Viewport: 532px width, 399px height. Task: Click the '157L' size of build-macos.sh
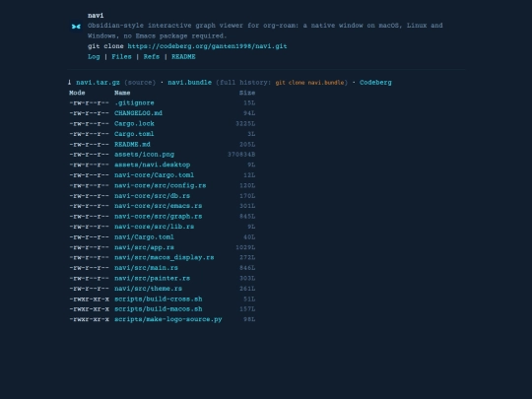[x=247, y=309]
